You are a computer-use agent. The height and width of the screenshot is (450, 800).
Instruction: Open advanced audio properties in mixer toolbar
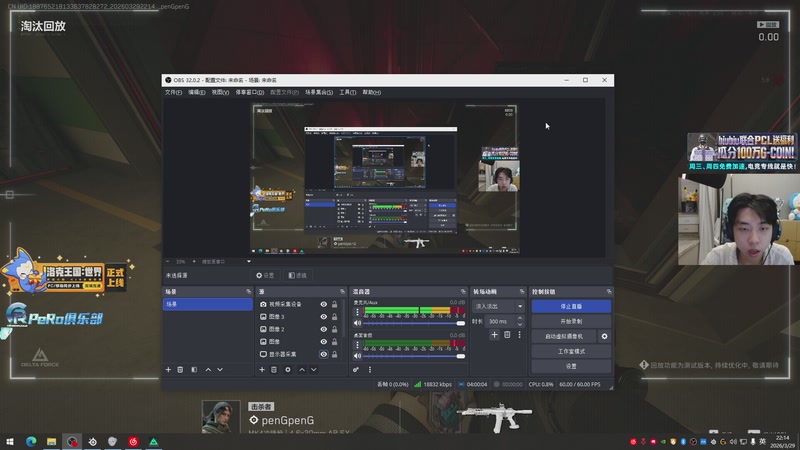pos(356,369)
